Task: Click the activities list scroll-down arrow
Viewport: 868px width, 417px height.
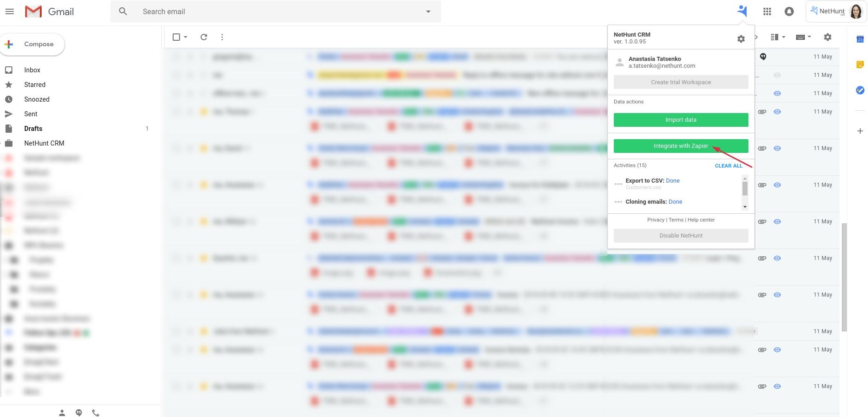Action: click(x=745, y=207)
